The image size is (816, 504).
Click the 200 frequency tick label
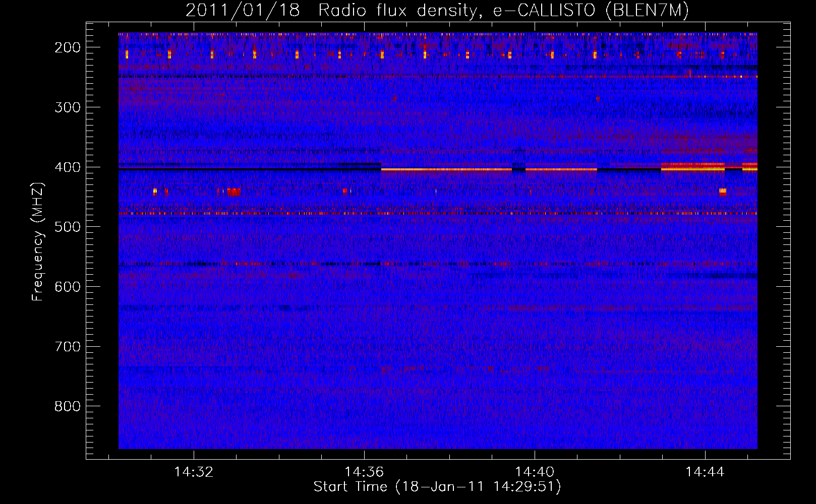67,47
